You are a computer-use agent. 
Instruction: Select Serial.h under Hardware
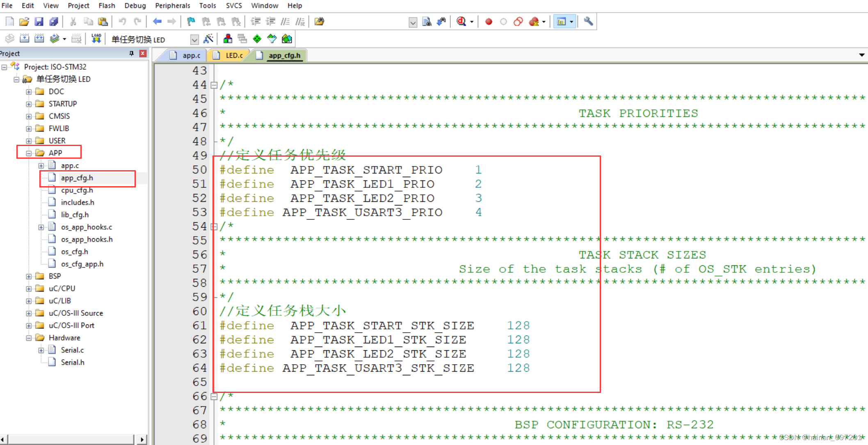coord(73,363)
